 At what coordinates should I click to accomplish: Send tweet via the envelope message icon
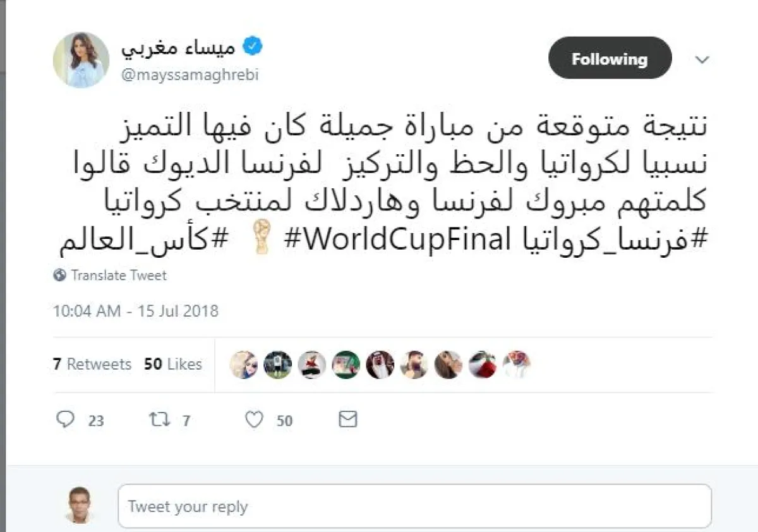(x=348, y=419)
